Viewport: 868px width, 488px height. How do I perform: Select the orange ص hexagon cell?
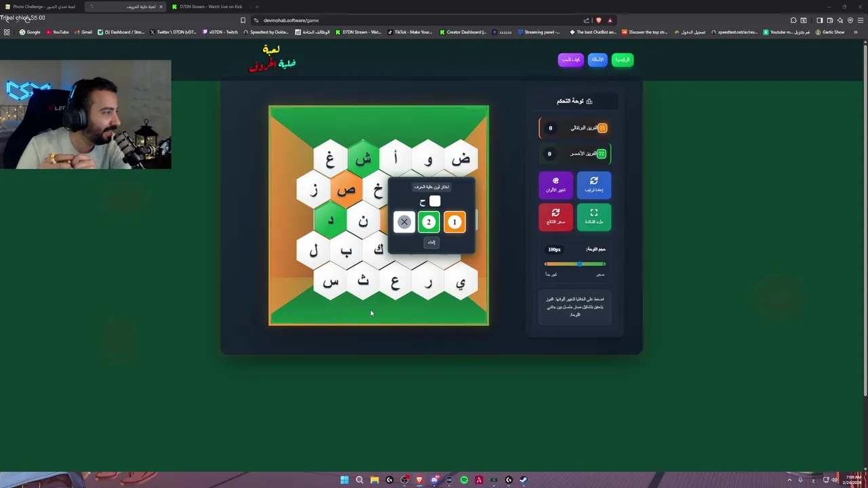[x=347, y=190]
